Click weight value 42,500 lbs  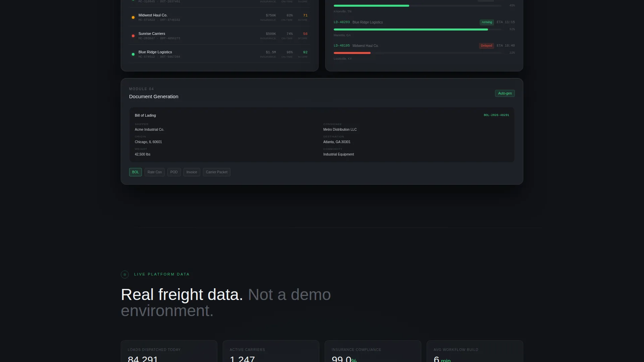point(143,154)
